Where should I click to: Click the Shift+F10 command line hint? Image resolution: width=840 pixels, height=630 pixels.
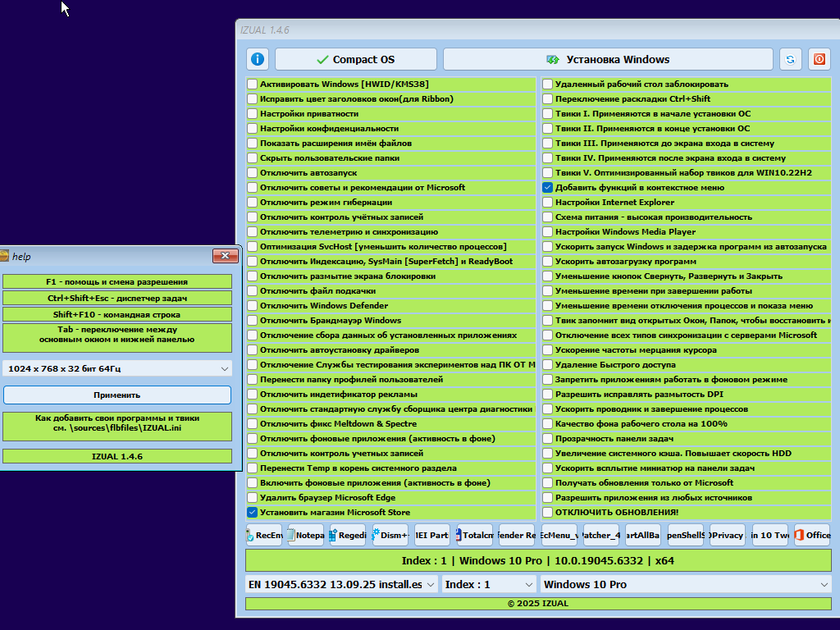pos(116,314)
